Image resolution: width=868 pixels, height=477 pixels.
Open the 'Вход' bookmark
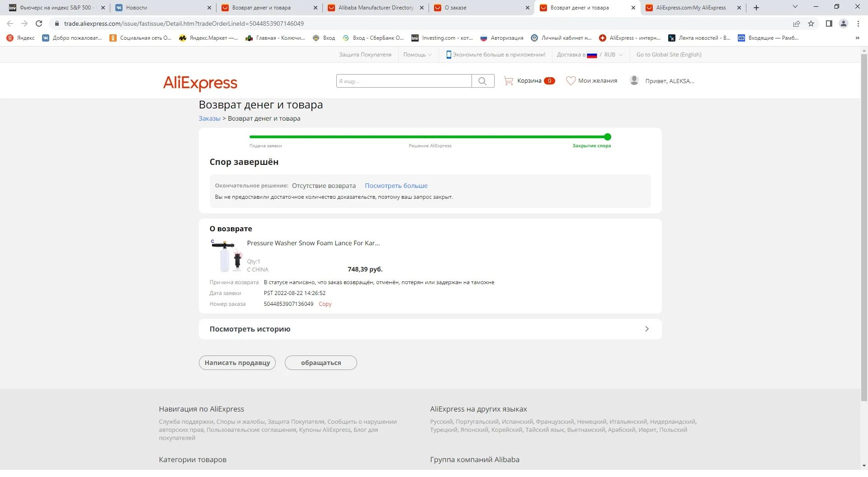point(324,38)
